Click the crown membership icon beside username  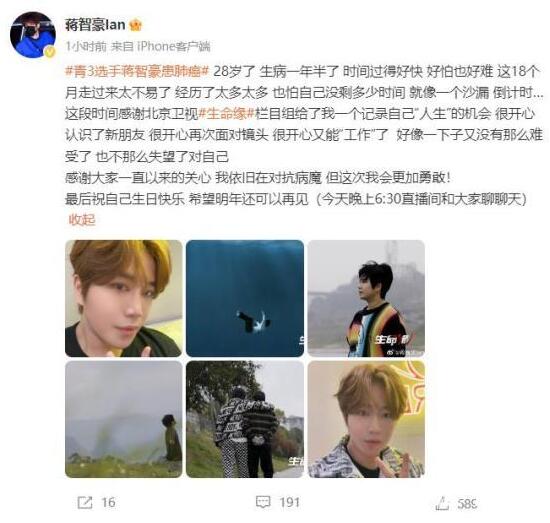(135, 25)
